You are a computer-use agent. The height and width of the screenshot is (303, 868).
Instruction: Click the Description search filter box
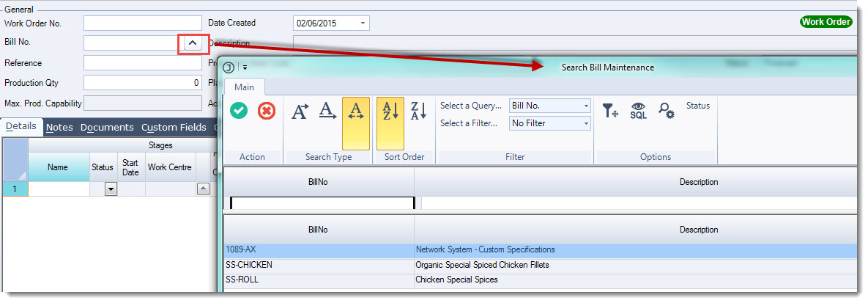(x=639, y=203)
